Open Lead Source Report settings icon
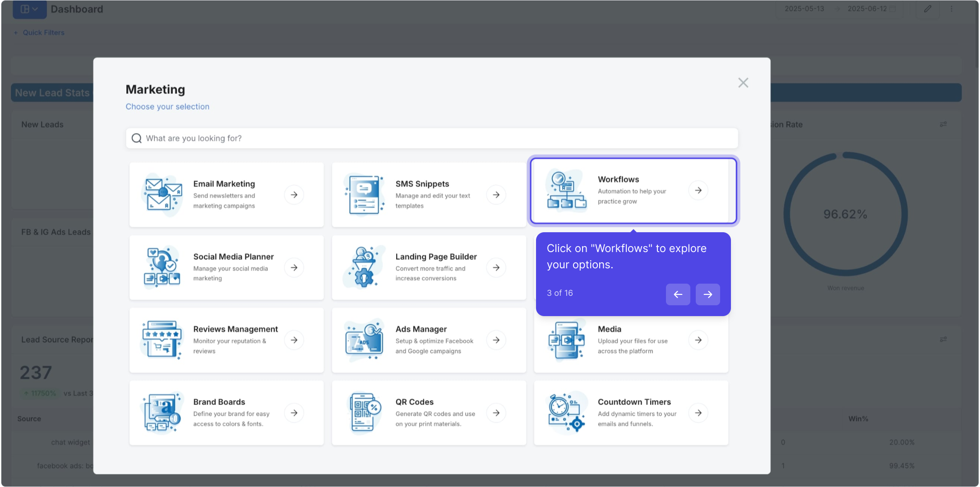The image size is (980, 487). click(x=943, y=339)
